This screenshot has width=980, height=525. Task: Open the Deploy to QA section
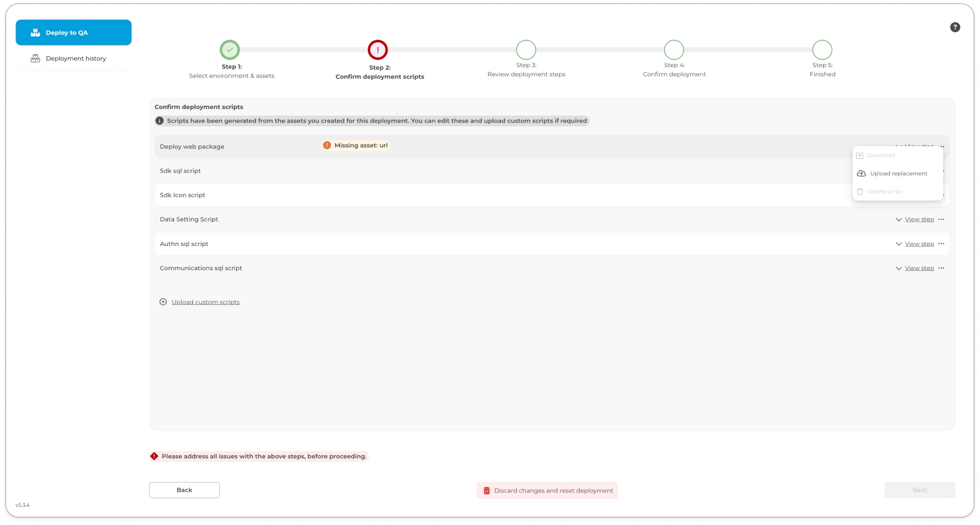click(73, 33)
